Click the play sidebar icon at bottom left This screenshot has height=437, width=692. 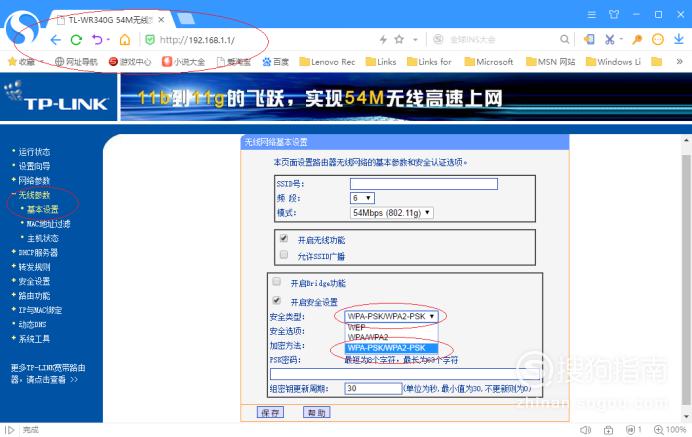pos(10,429)
